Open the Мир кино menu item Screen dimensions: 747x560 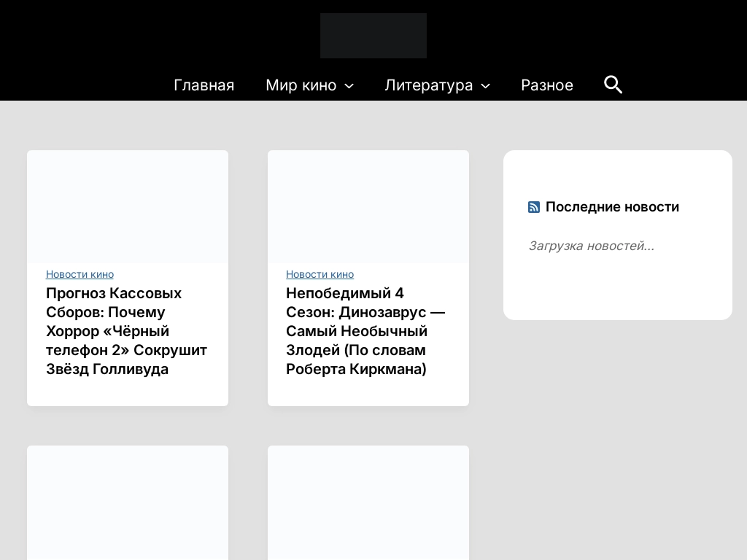301,85
